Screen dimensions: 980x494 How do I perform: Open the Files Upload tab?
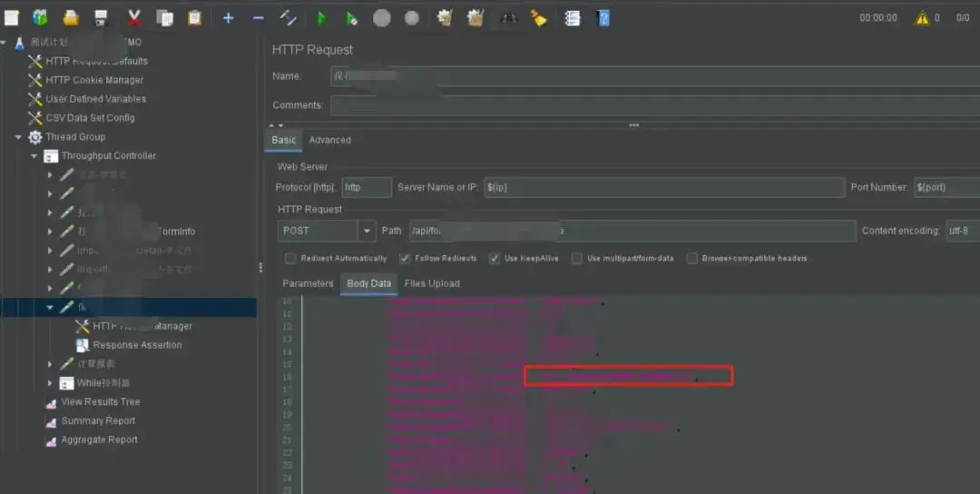pos(432,283)
